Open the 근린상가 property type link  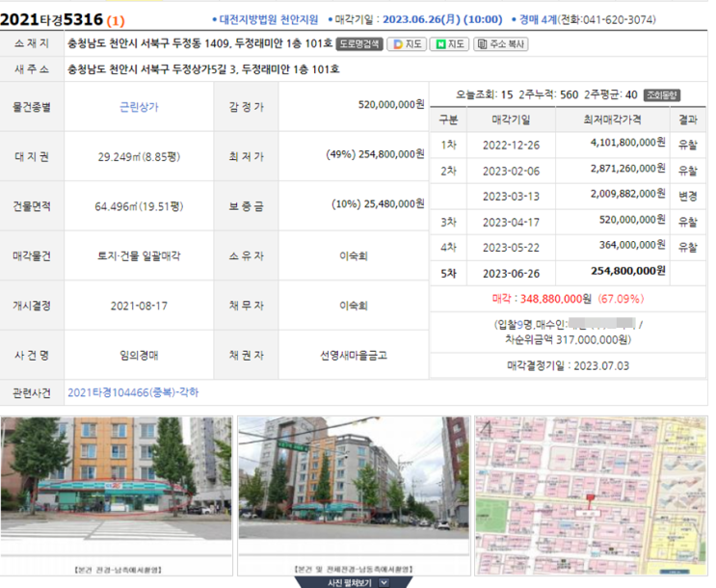tap(139, 107)
